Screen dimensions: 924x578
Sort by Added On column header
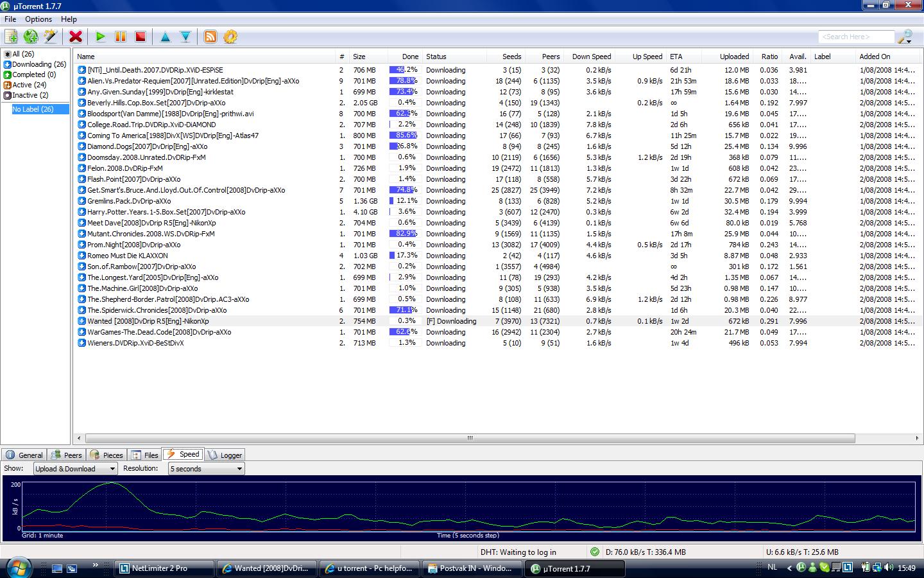coord(888,57)
